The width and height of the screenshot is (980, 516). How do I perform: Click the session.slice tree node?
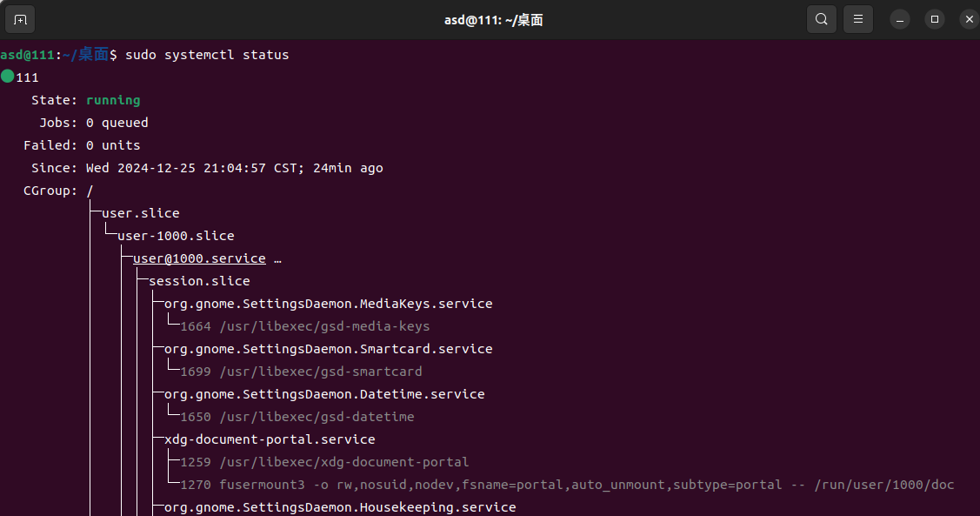tap(199, 281)
